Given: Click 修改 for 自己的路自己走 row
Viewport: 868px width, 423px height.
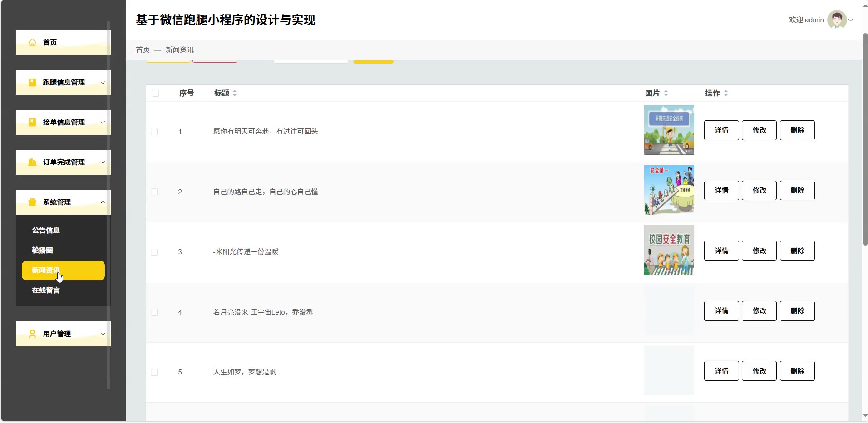Looking at the screenshot, I should [759, 191].
